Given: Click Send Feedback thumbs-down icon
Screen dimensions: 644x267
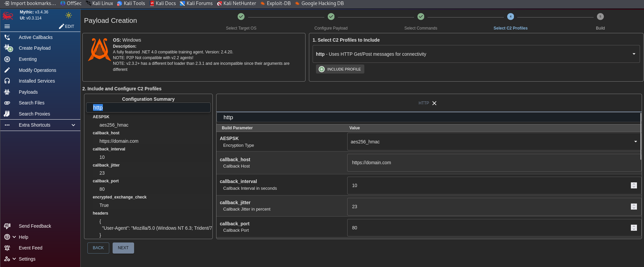Looking at the screenshot, I should [7, 226].
